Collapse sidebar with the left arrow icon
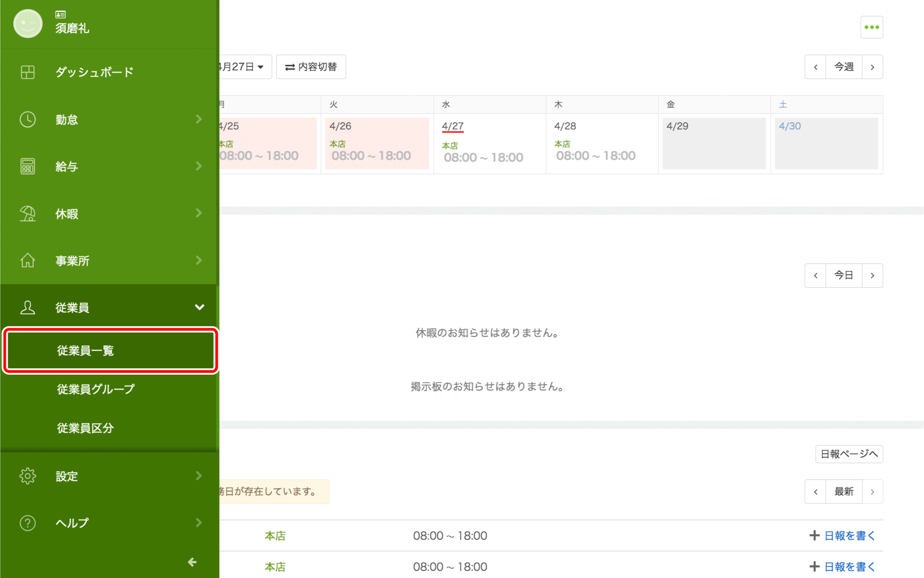 192,562
